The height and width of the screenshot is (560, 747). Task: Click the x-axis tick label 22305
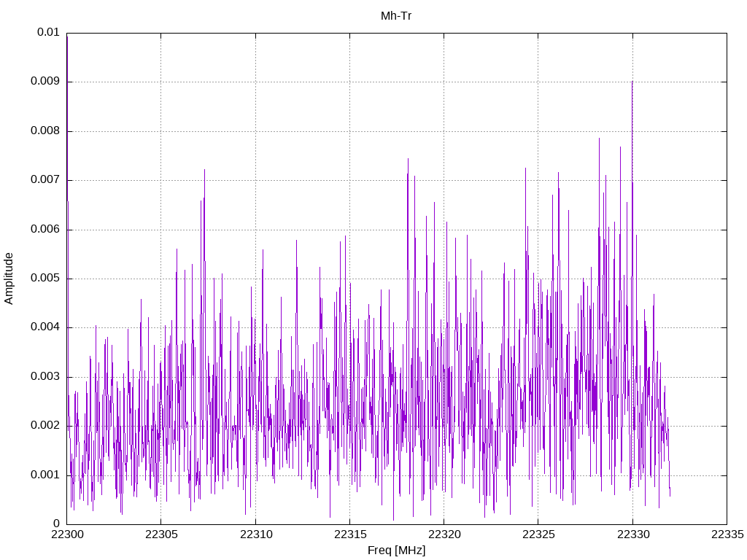pos(161,534)
